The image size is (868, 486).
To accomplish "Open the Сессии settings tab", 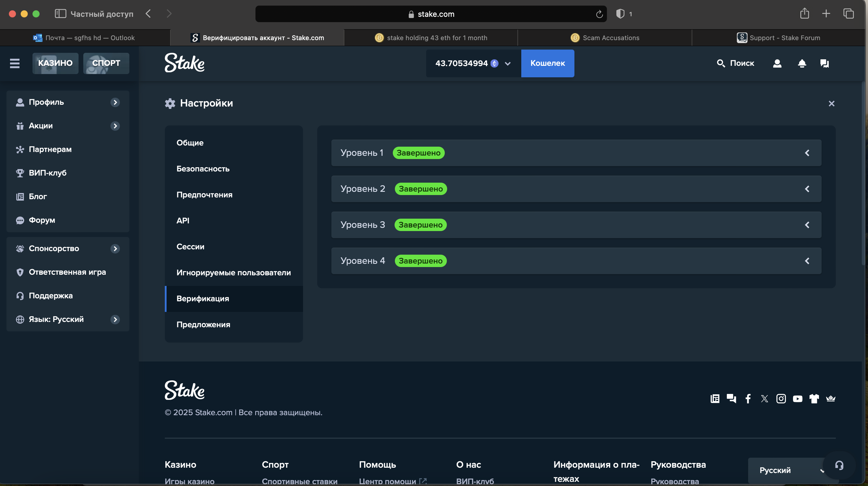I will point(234,247).
